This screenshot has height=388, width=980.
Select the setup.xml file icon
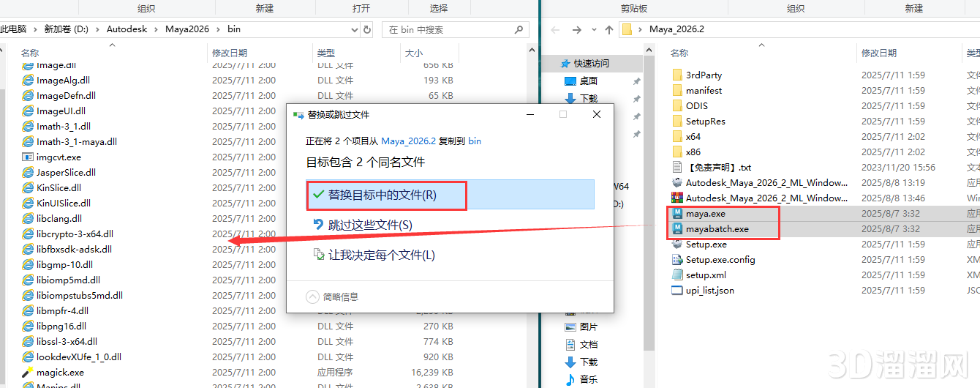click(677, 275)
